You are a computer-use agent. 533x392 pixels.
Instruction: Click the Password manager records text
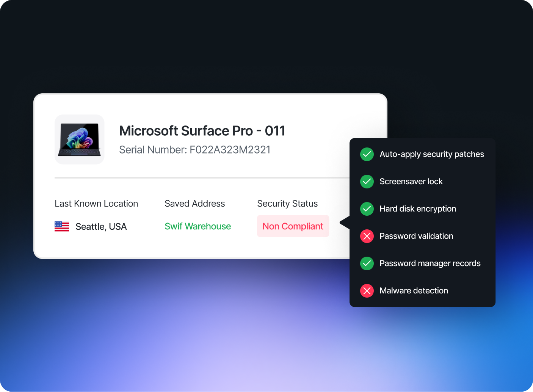pyautogui.click(x=430, y=263)
